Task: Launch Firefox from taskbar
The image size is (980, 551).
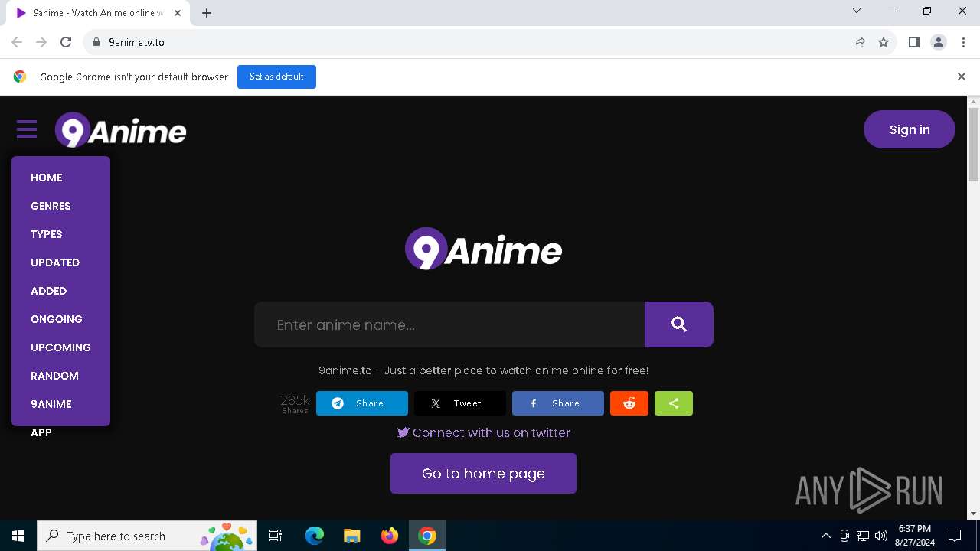Action: tap(390, 536)
